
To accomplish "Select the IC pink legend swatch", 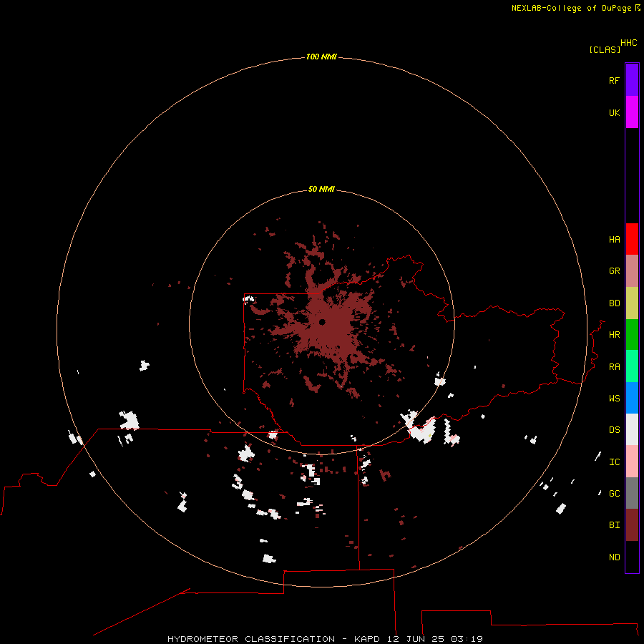I will coord(632,462).
